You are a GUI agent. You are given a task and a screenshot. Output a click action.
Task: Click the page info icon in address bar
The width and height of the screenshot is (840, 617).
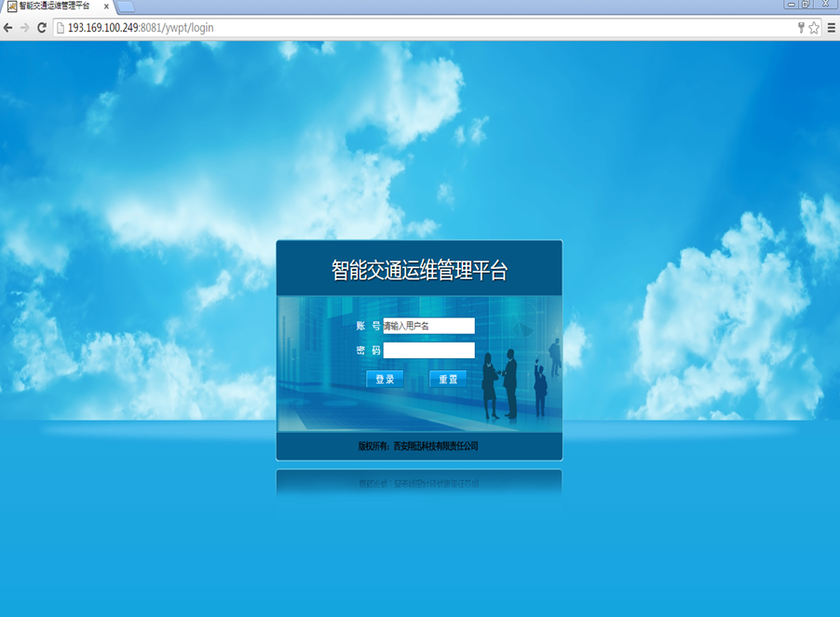tap(61, 28)
